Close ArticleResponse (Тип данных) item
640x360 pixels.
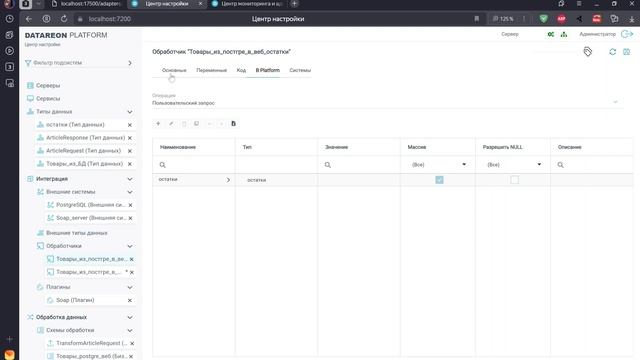click(130, 138)
